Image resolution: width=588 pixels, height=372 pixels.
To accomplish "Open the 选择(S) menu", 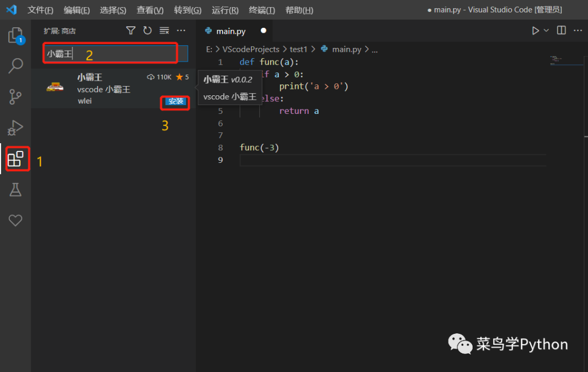I will (113, 10).
